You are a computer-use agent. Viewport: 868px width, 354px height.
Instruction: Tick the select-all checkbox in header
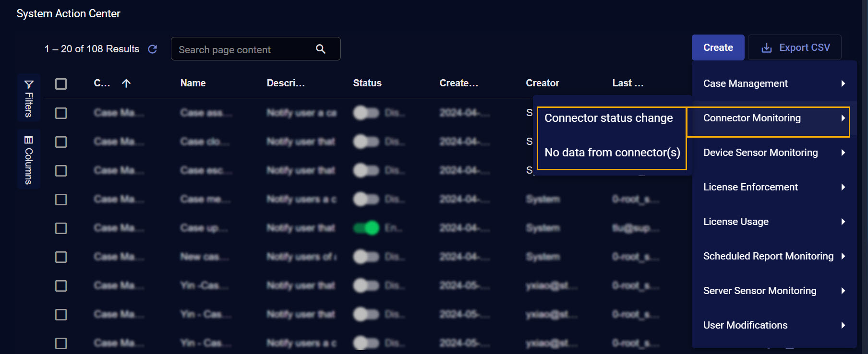point(61,84)
